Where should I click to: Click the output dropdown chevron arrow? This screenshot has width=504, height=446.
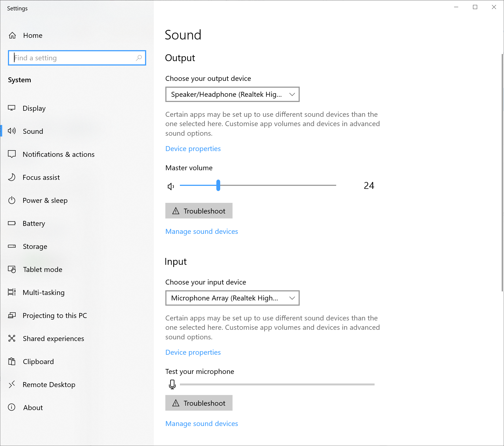(292, 94)
